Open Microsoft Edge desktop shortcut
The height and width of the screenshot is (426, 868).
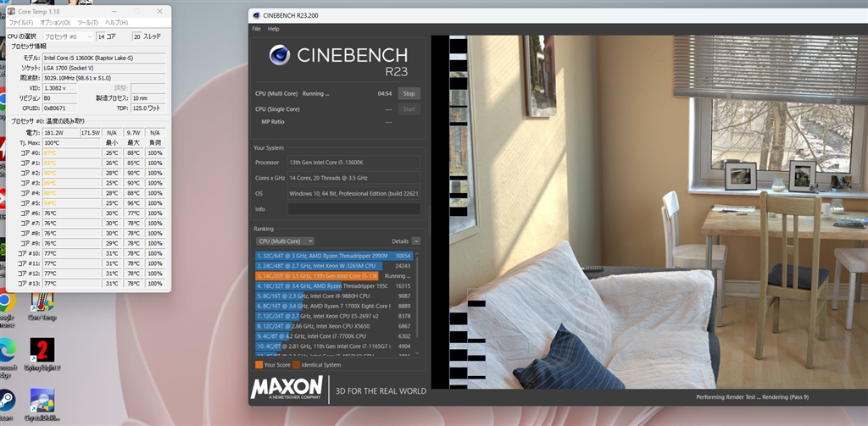[x=7, y=357]
